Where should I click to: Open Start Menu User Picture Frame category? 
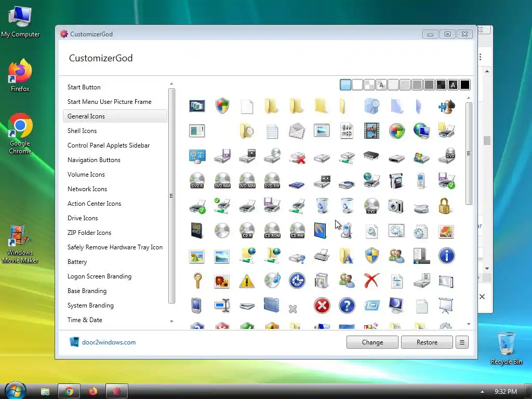109,102
